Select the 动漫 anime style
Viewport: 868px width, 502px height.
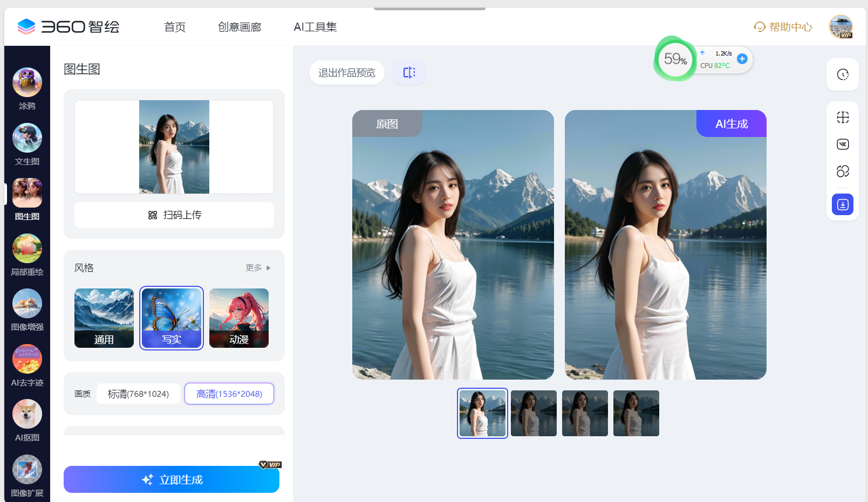click(239, 318)
